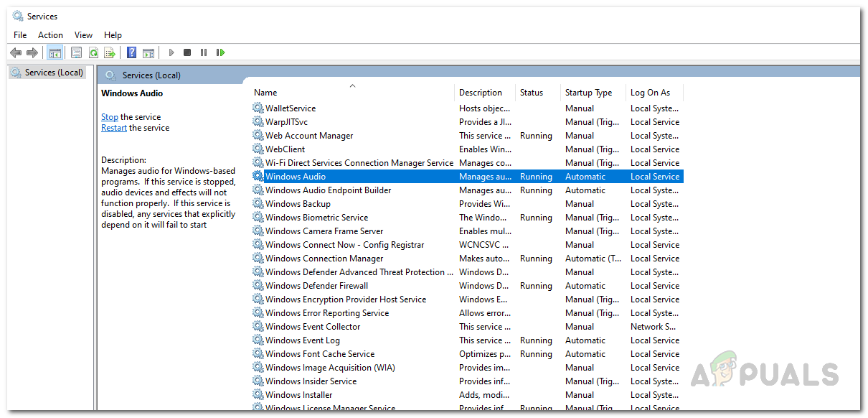This screenshot has height=418, width=868.
Task: Open the File menu
Action: click(20, 35)
